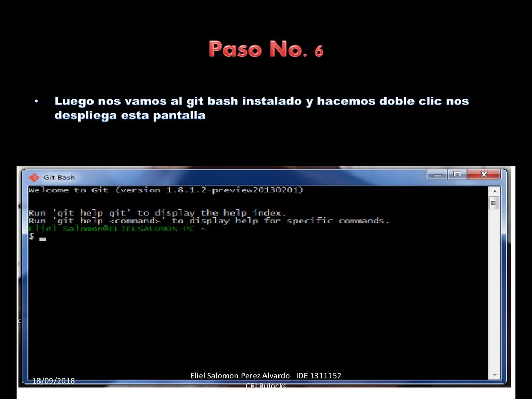Click the 'Paso No. 6' slide heading
The image size is (532, 399).
click(266, 49)
